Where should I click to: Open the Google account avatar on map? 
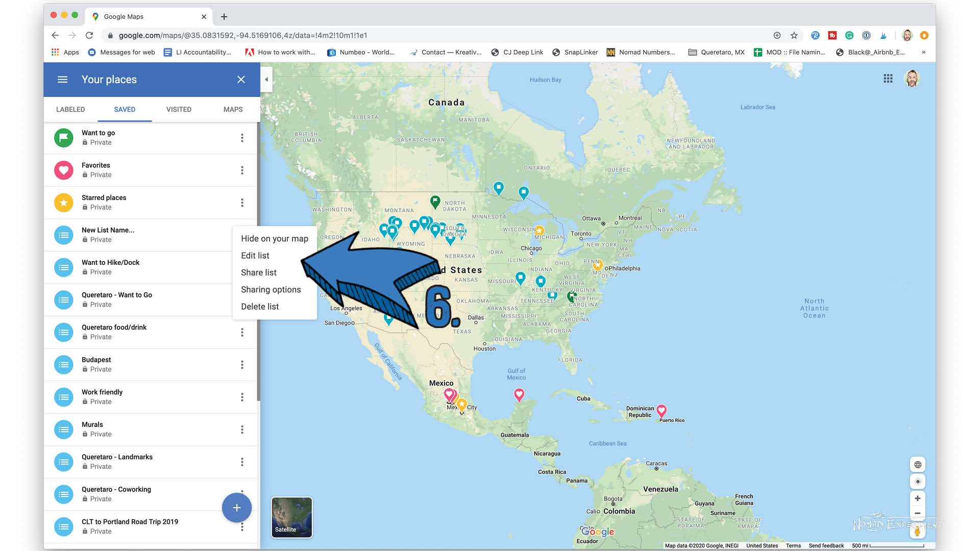point(912,79)
